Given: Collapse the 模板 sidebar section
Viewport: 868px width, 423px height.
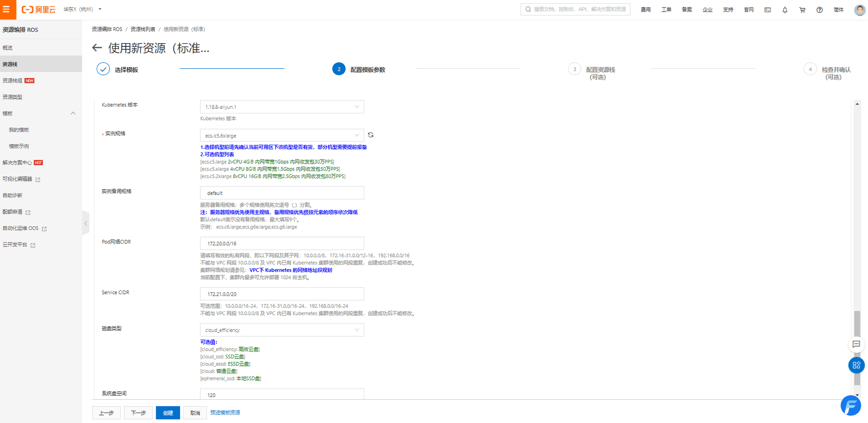Looking at the screenshot, I should 73,113.
